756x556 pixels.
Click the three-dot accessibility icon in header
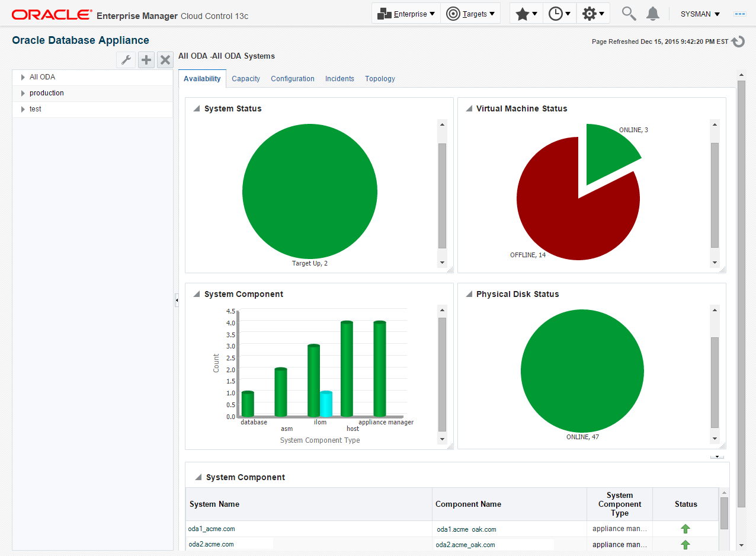pos(739,14)
